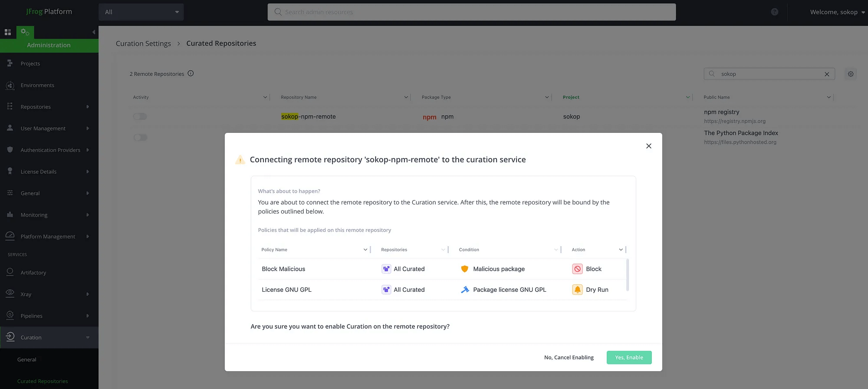This screenshot has width=868, height=389.
Task: Click No, Cancel Enabling
Action: click(x=569, y=358)
